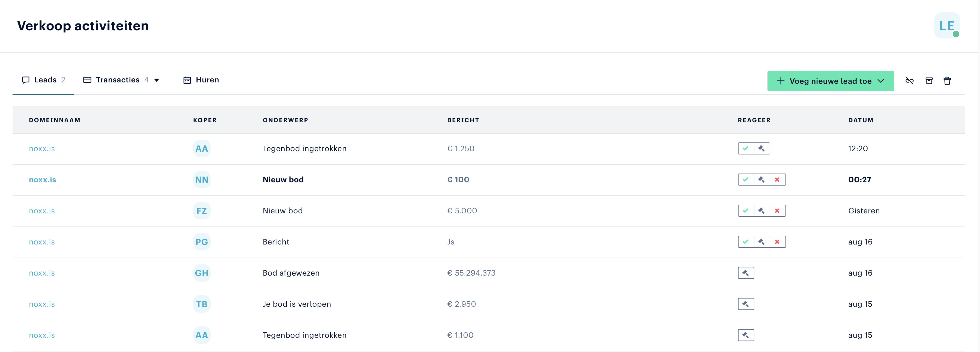Screen dimensions: 980x352
Task: Click gavel icon in the € 1.100 row
Action: pyautogui.click(x=746, y=335)
